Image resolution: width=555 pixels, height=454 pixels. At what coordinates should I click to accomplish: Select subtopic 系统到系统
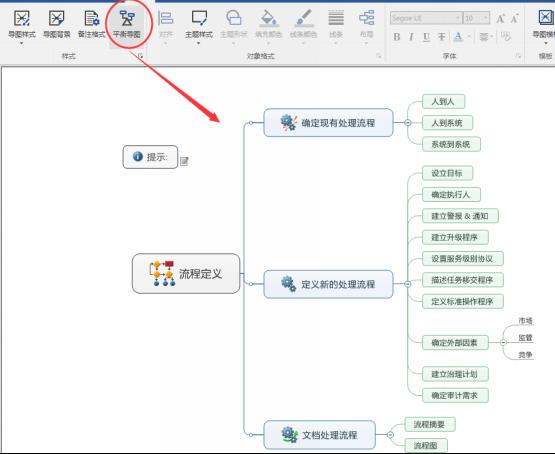(x=451, y=144)
